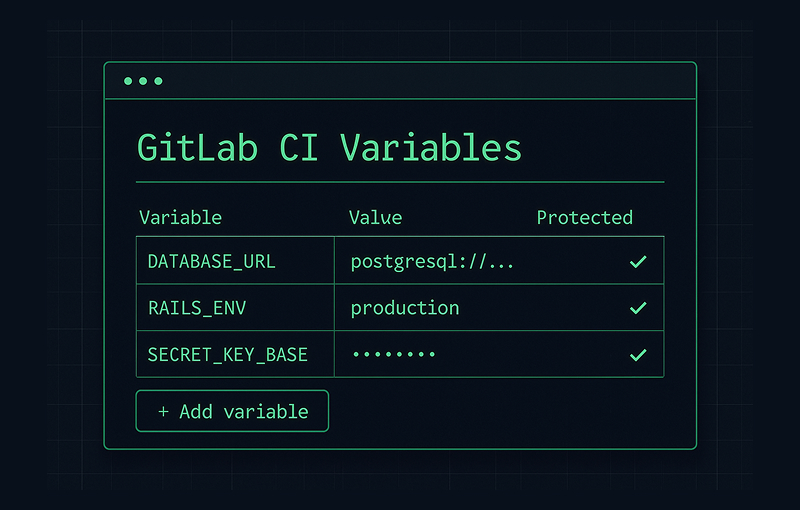Click the production value cell
The width and height of the screenshot is (800, 510).
[405, 308]
